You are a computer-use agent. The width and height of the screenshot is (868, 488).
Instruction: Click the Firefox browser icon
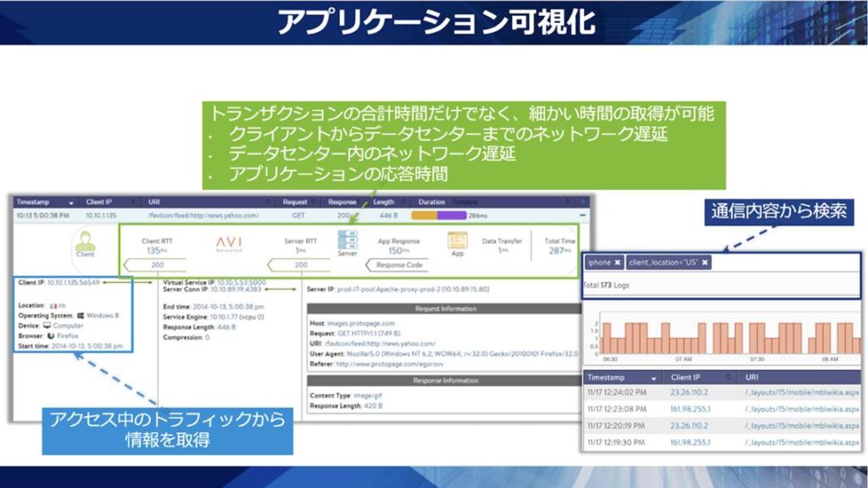[51, 335]
